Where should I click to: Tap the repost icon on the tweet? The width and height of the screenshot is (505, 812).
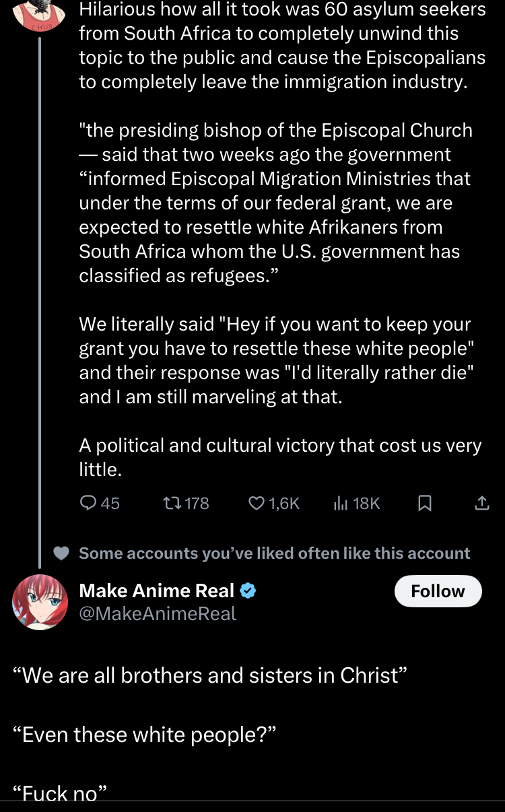[172, 503]
